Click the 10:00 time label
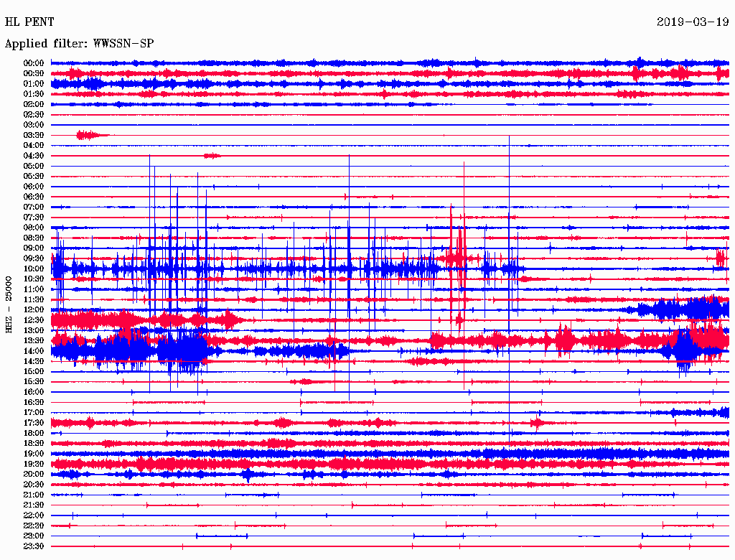This screenshot has width=735, height=560. (x=34, y=269)
